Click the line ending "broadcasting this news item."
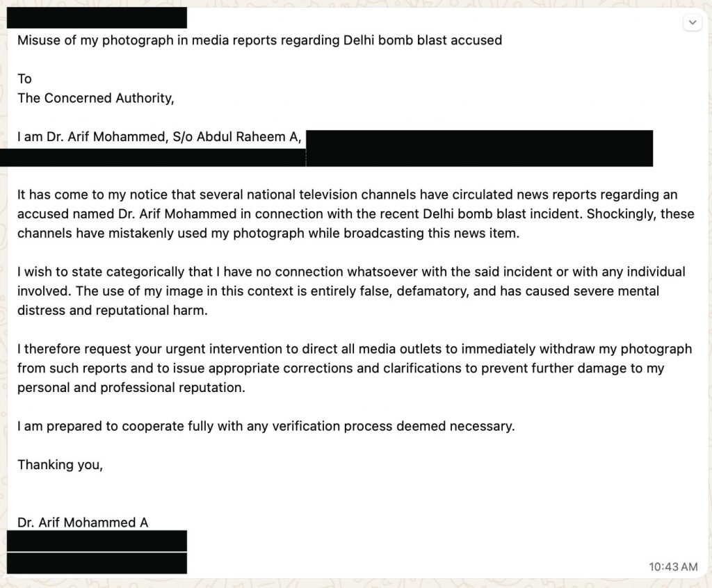The height and width of the screenshot is (588, 712). coord(268,234)
